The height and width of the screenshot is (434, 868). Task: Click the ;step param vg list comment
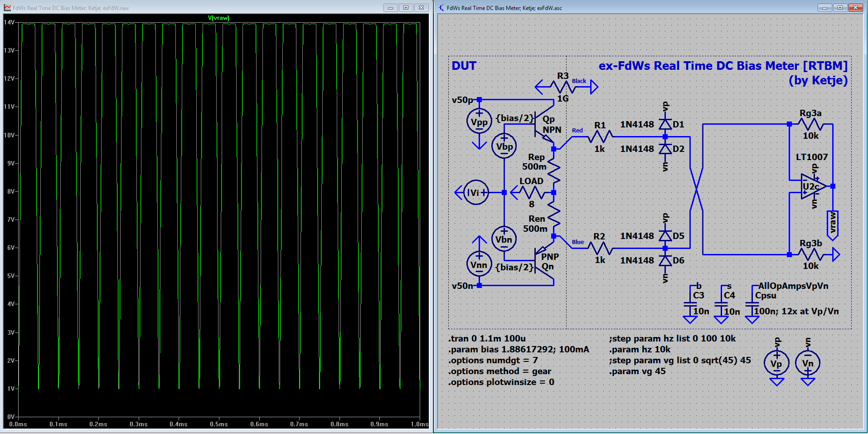click(680, 360)
